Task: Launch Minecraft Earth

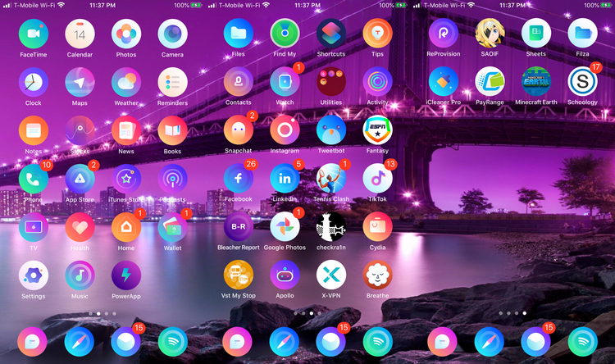Action: click(x=536, y=82)
